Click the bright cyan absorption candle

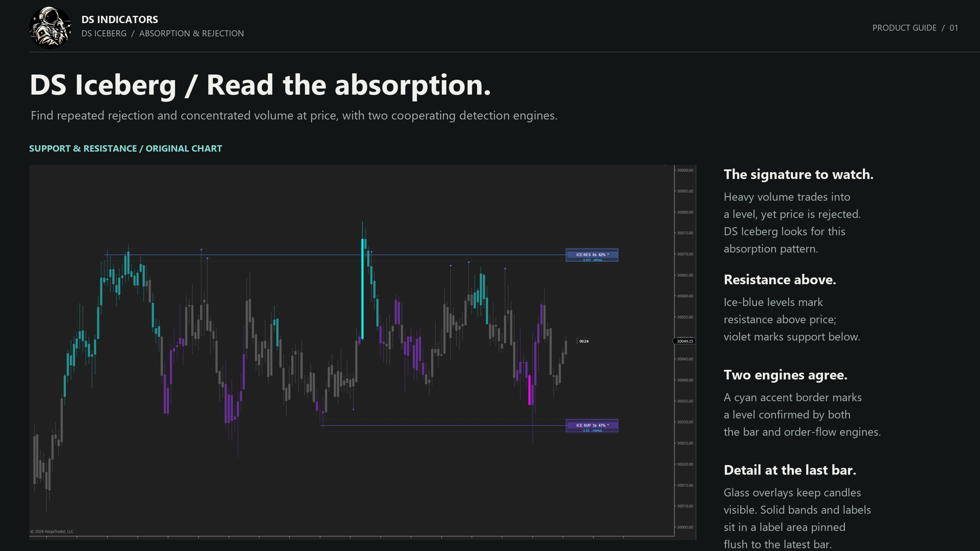coord(363,289)
